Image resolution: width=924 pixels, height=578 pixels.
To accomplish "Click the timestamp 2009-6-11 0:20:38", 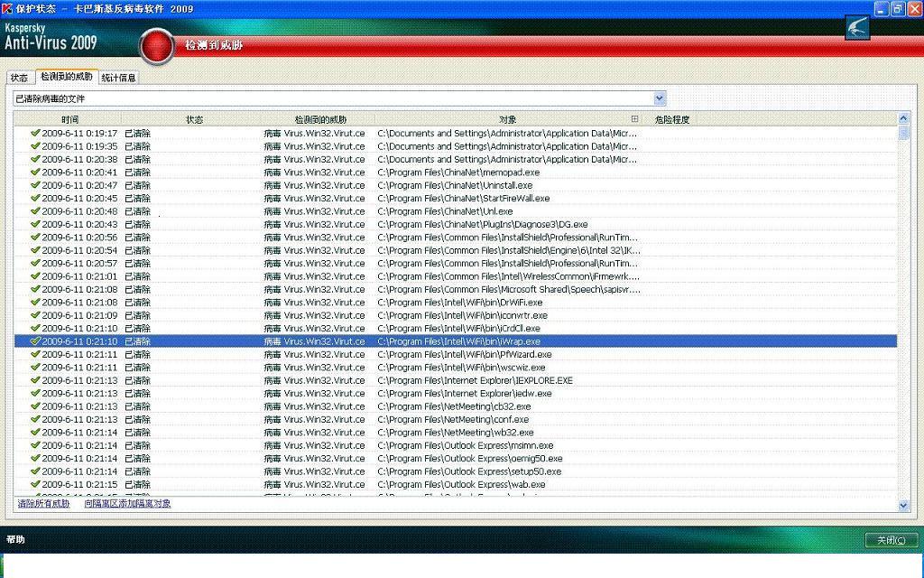I will click(x=79, y=159).
